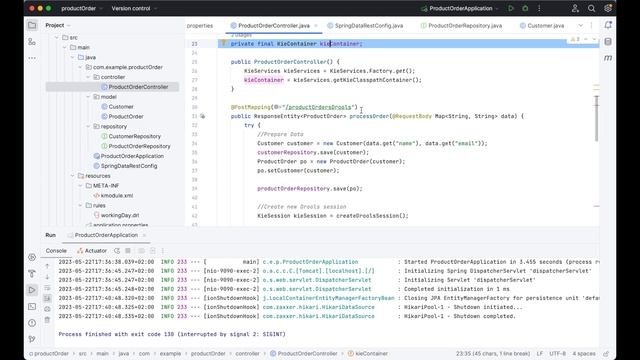Image resolution: width=640 pixels, height=360 pixels.
Task: Clear all console output with trash icon
Action: point(47,320)
